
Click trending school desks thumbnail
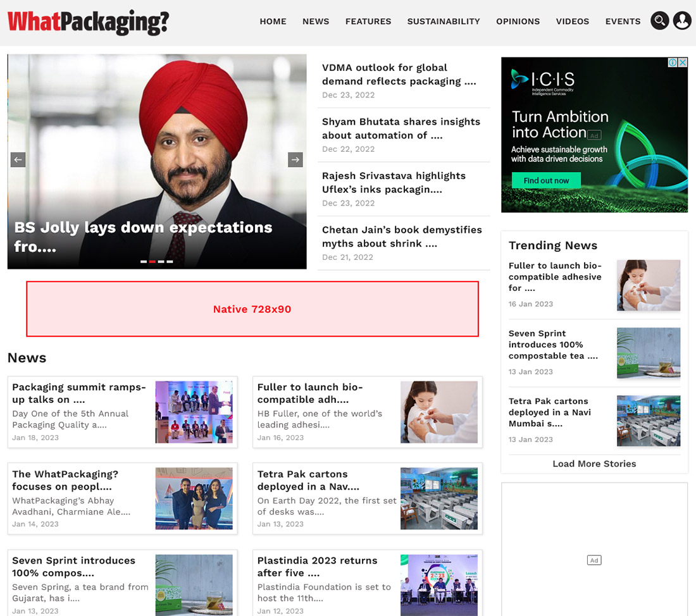tap(649, 421)
